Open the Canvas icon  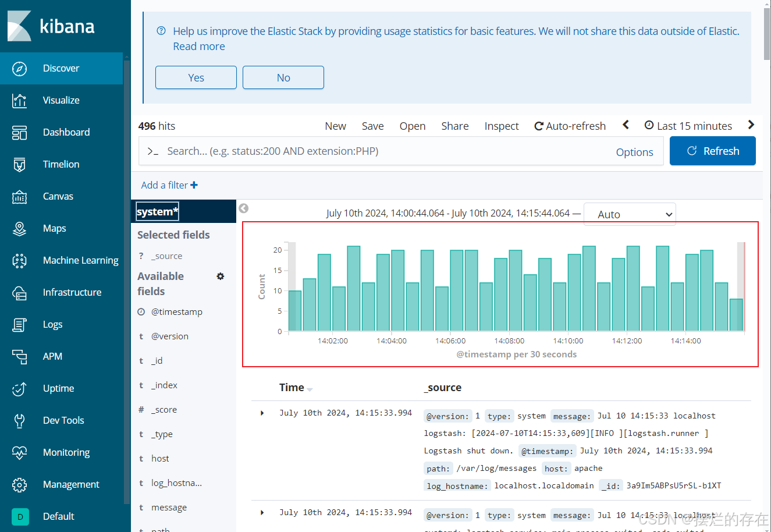pyautogui.click(x=19, y=197)
